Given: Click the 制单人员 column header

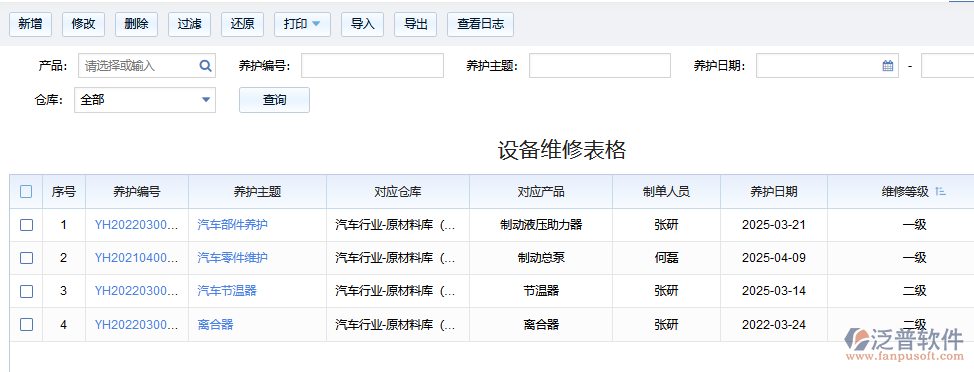Looking at the screenshot, I should tap(667, 192).
